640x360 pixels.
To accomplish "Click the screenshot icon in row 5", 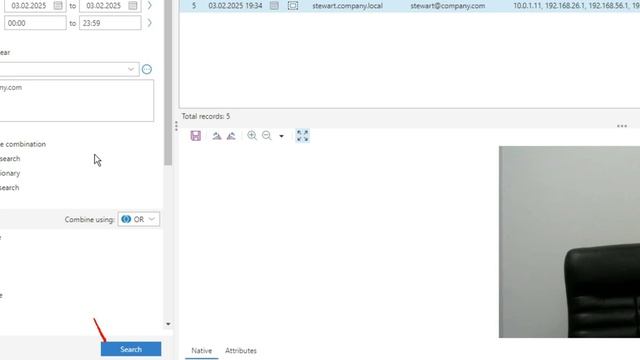I will coord(293,6).
